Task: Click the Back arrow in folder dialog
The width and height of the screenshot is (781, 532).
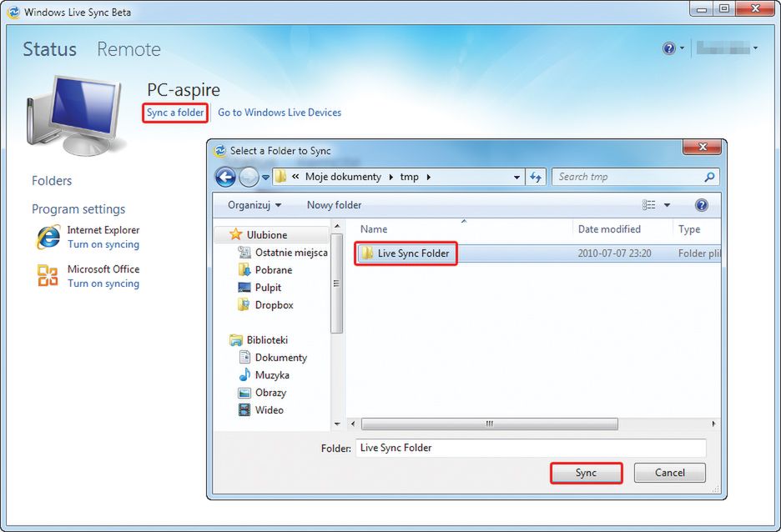Action: (225, 177)
